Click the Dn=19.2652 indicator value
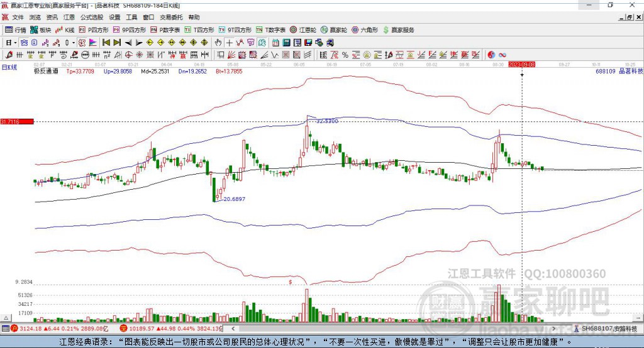Image resolution: width=644 pixels, height=348 pixels. pyautogui.click(x=192, y=71)
